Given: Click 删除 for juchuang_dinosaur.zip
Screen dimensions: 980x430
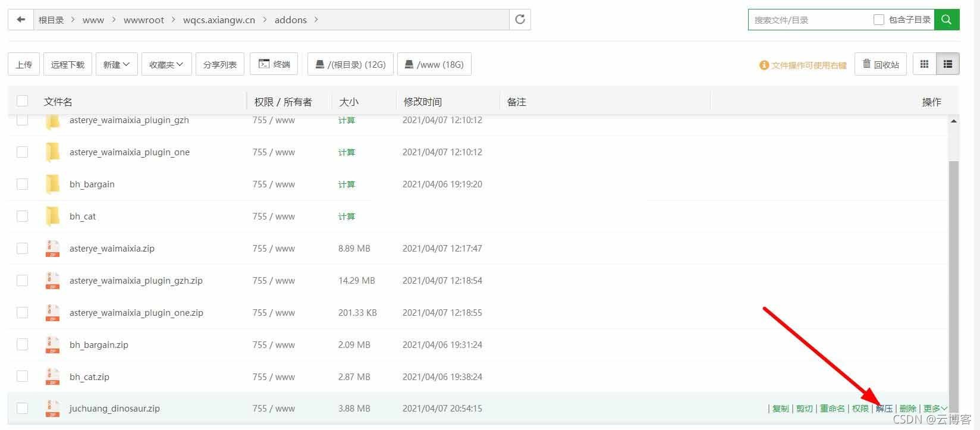Looking at the screenshot, I should (908, 409).
